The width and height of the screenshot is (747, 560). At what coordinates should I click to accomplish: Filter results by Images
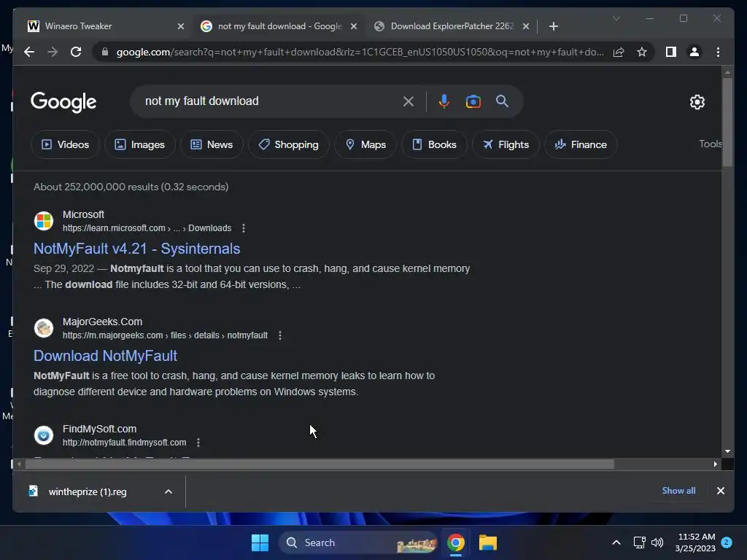[x=139, y=144]
